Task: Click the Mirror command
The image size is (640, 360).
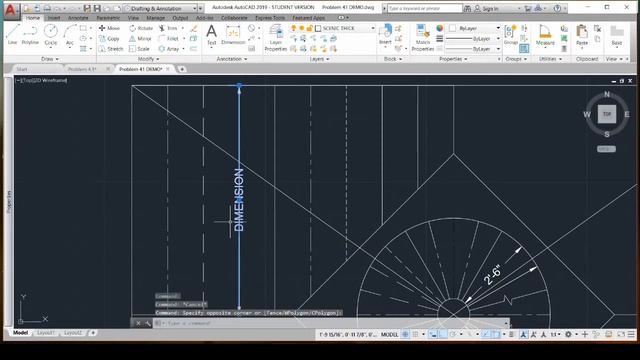Action: [140, 38]
